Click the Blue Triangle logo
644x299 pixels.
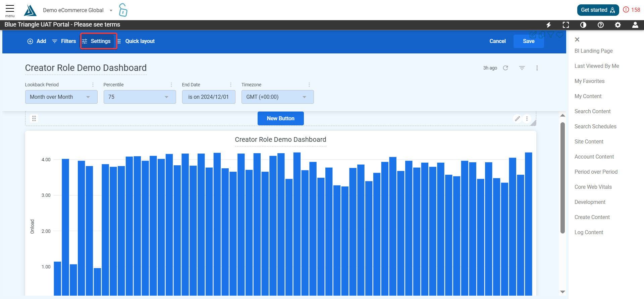tap(30, 10)
